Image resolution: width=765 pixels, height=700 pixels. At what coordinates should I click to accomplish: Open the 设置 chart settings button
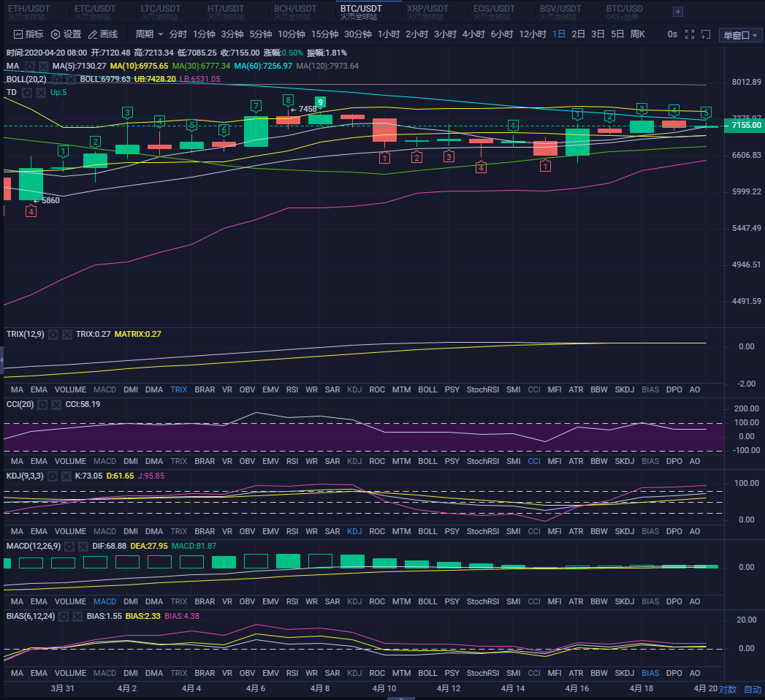click(66, 34)
